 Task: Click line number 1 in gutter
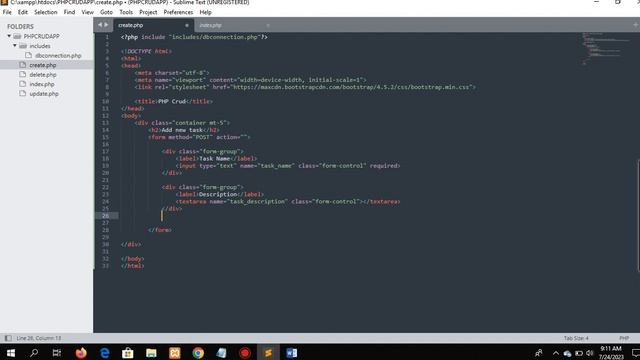click(x=107, y=37)
